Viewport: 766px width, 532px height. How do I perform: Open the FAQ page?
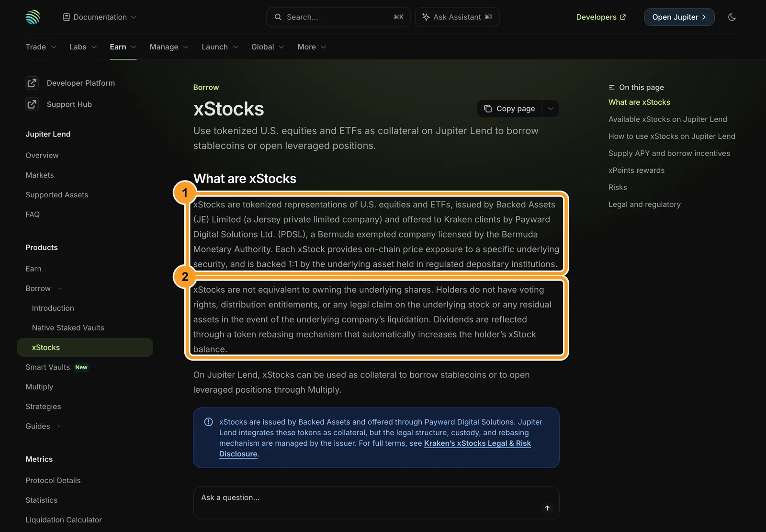(x=33, y=215)
